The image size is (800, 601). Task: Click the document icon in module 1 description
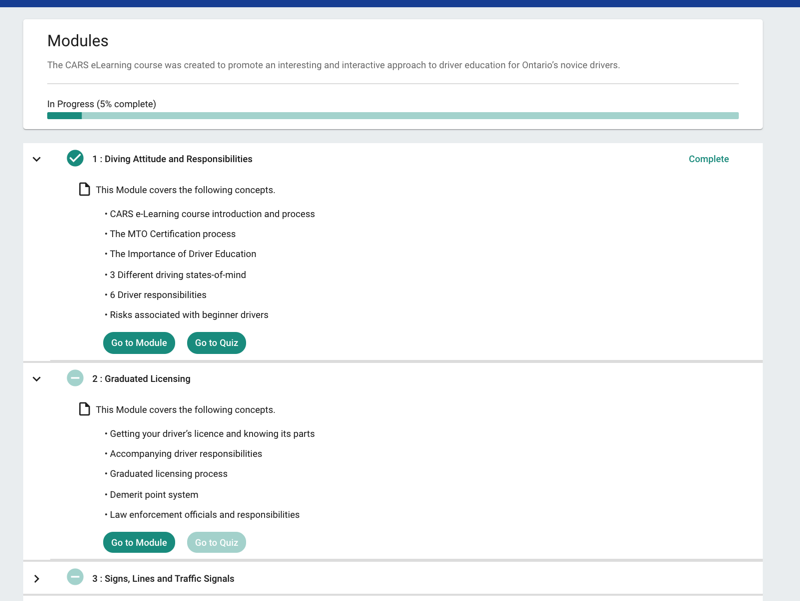tap(84, 189)
